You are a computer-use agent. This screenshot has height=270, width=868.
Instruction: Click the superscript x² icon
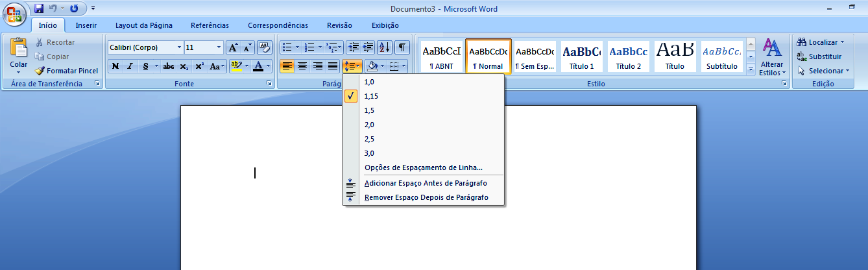click(x=199, y=66)
